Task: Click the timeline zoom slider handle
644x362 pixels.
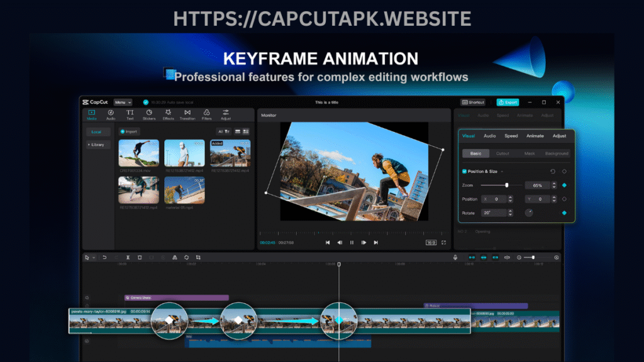Action: click(x=533, y=257)
